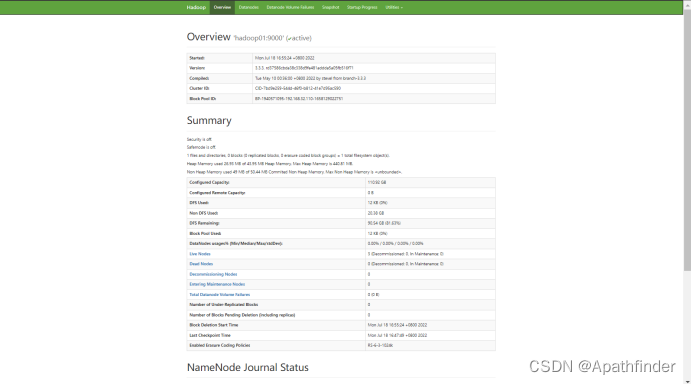The width and height of the screenshot is (691, 384).
Task: Click the Configured Capacity label
Action: click(209, 183)
